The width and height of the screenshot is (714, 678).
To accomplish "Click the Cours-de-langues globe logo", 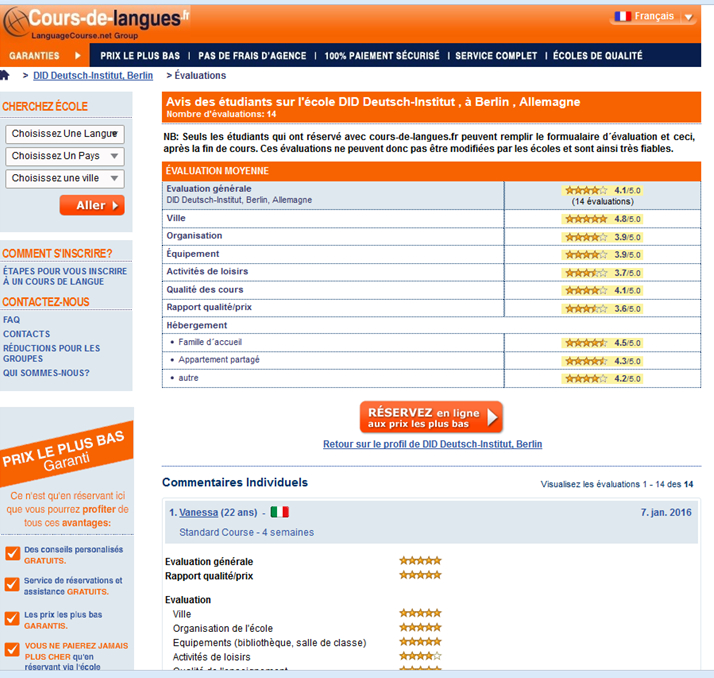I will (15, 21).
